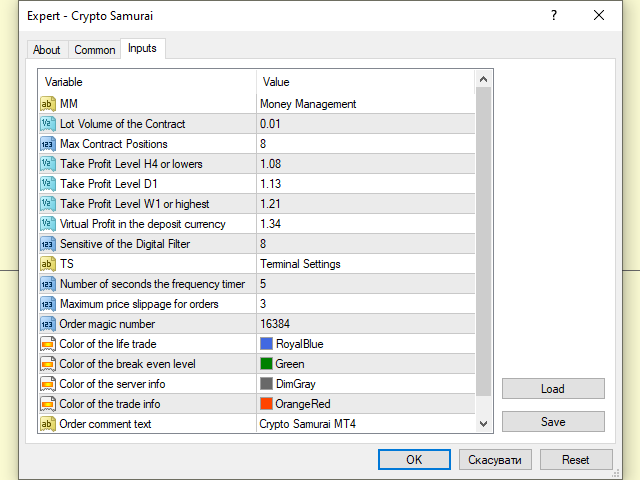Select the 1.21 take profit W1 value
640x480 pixels.
coord(270,204)
